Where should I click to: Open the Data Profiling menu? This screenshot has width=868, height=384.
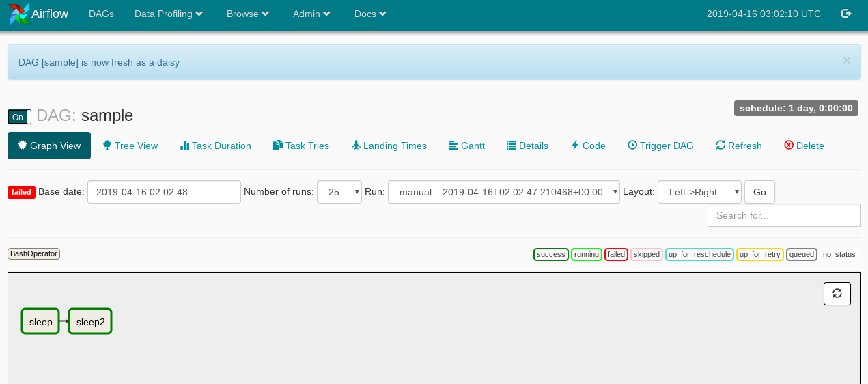click(169, 14)
